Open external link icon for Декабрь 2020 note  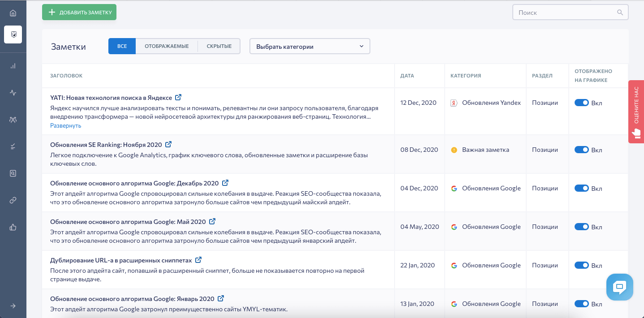coord(225,183)
